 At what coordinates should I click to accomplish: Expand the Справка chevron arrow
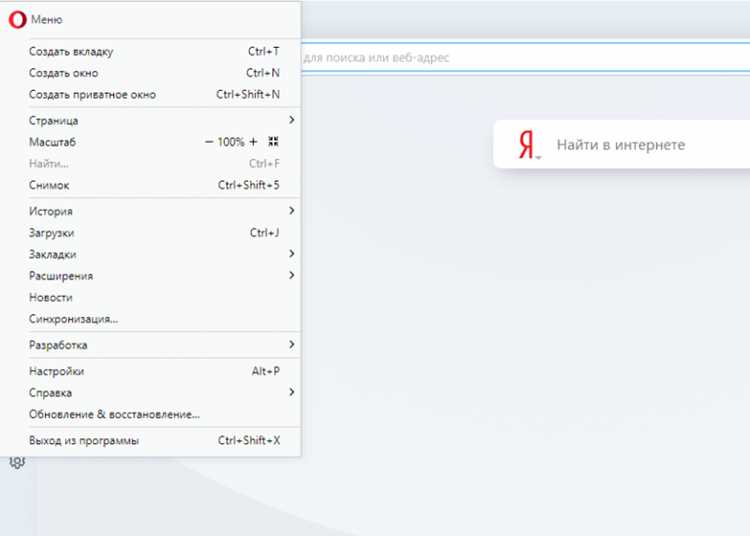(291, 392)
